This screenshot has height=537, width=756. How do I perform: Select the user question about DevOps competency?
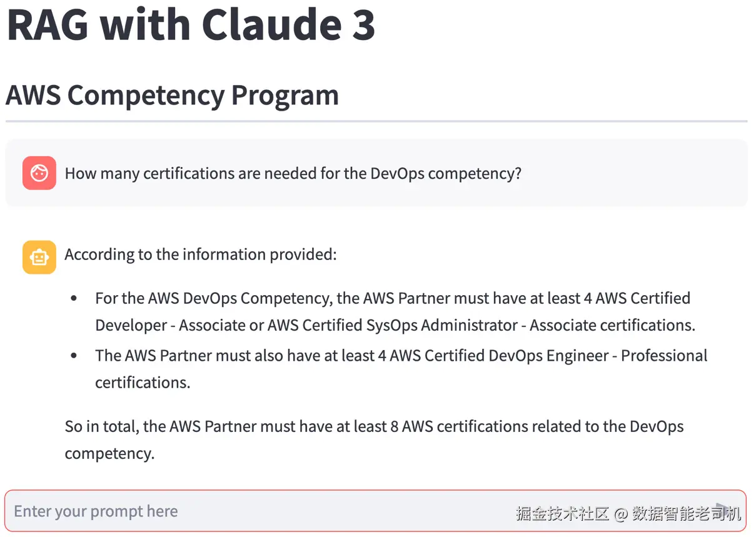pos(293,173)
